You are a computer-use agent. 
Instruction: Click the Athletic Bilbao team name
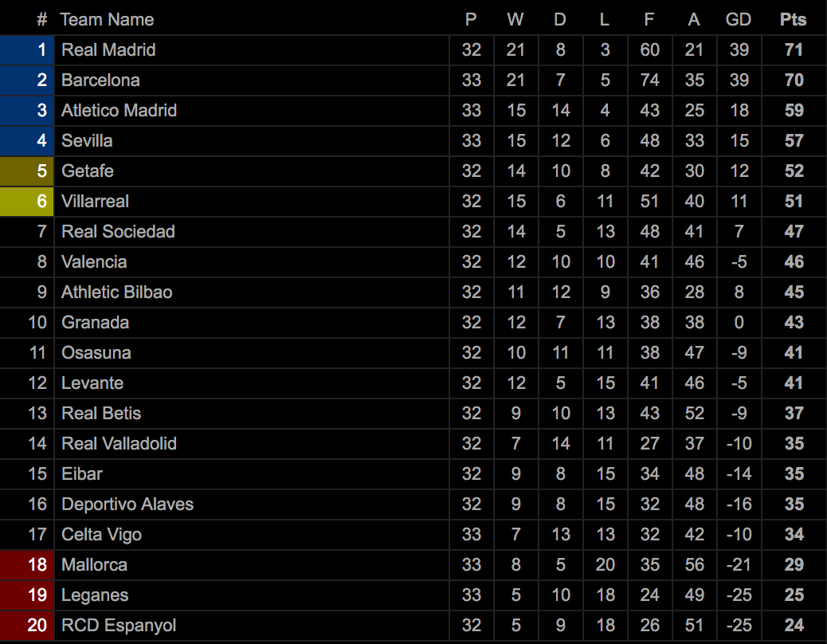tap(116, 293)
